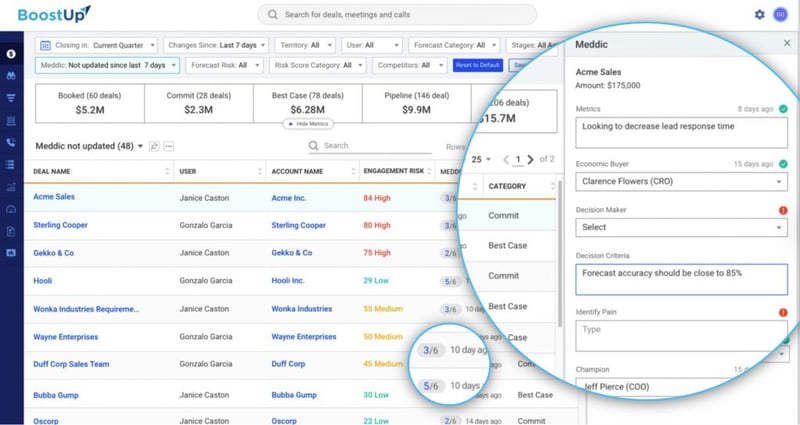The width and height of the screenshot is (800, 425).
Task: Open the Acme Inc. account link
Action: 289,198
